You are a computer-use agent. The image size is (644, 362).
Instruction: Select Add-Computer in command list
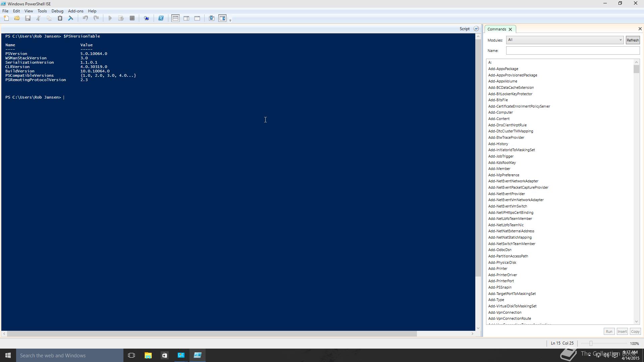pos(500,113)
